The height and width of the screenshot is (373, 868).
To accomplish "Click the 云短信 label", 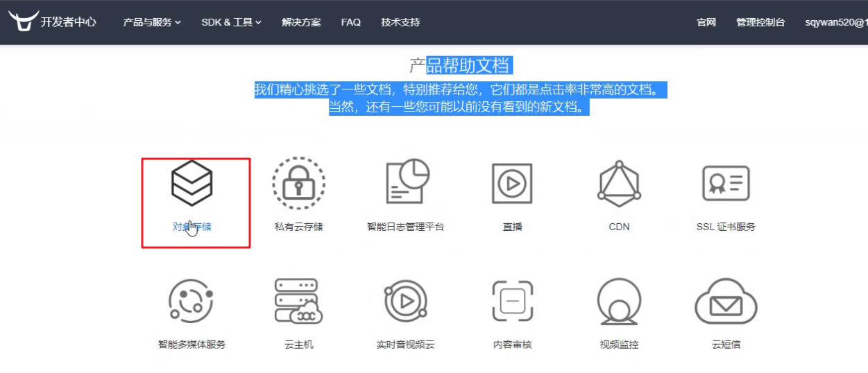I will coord(726,345).
